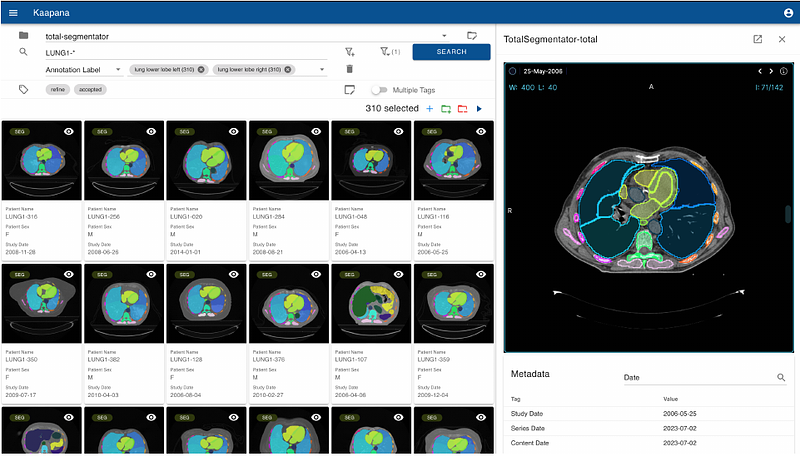The height and width of the screenshot is (456, 800).
Task: Click the red remove-from-dataset folder icon
Action: click(x=462, y=109)
